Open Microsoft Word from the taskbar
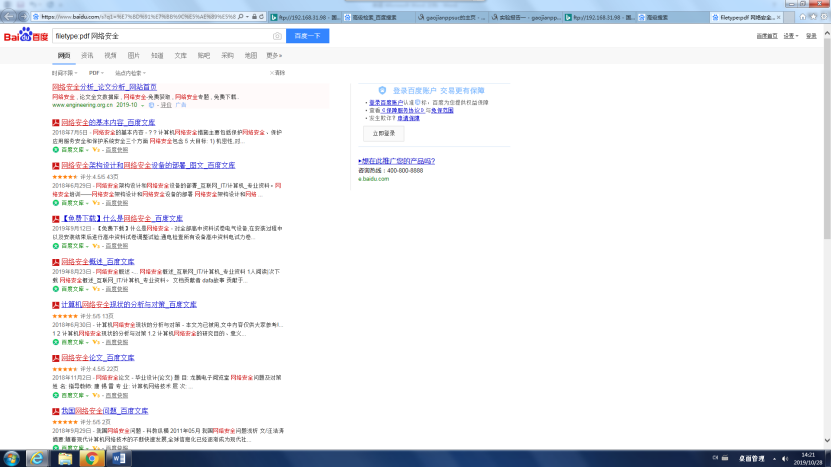Screen dimensions: 831x468 pos(119,458)
